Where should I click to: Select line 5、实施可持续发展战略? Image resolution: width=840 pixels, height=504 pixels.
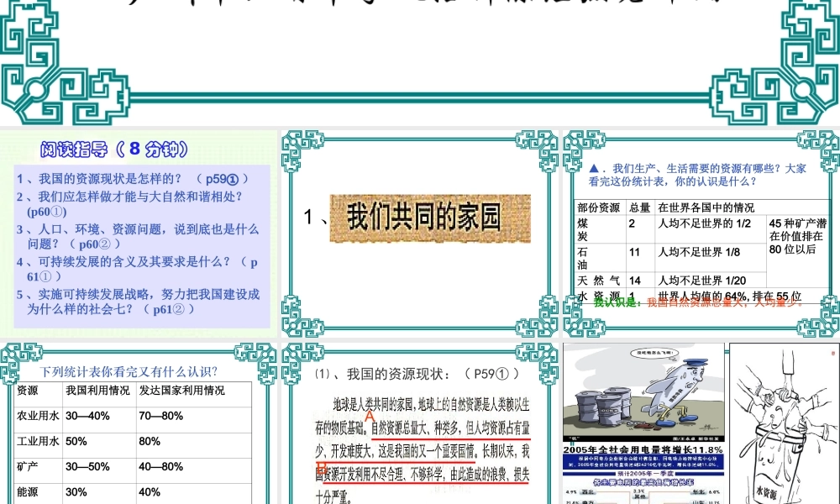pyautogui.click(x=139, y=302)
